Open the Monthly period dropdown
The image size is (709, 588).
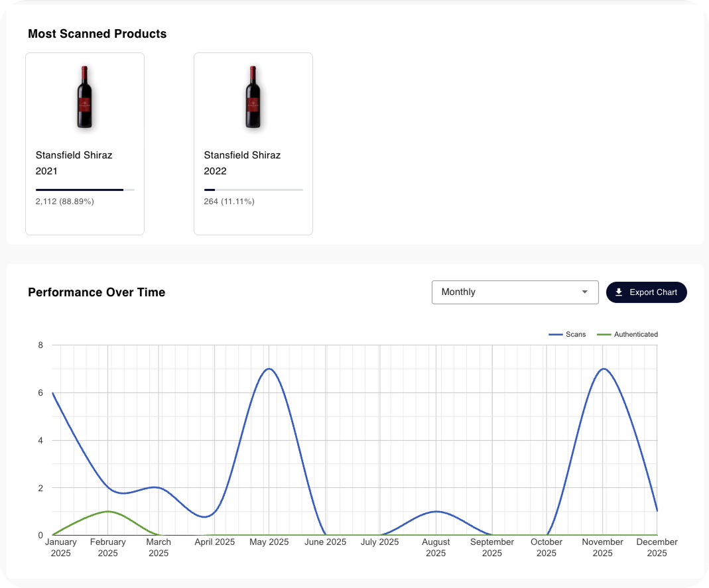pos(515,292)
